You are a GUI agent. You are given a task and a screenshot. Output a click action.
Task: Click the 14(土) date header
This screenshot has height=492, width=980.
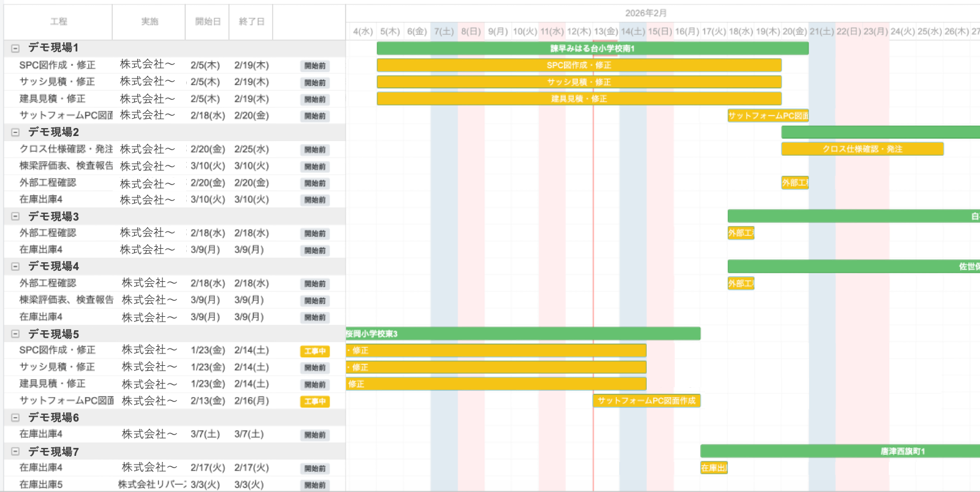(x=633, y=31)
